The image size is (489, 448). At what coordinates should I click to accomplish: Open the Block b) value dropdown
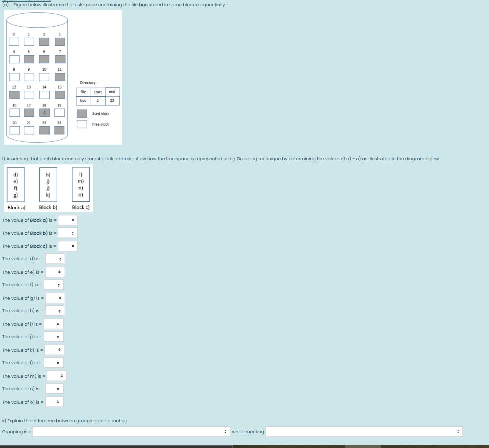click(68, 233)
